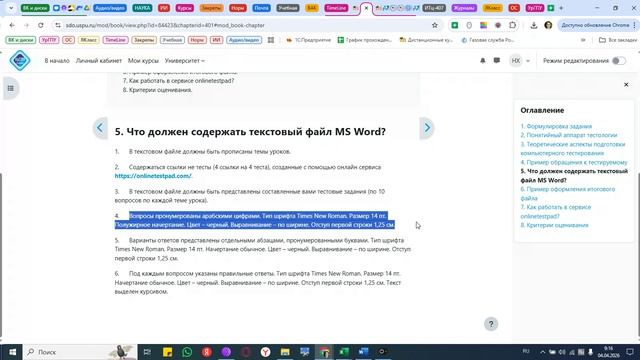Go to the next chapter arrow
The image size is (640, 360).
[x=427, y=128]
